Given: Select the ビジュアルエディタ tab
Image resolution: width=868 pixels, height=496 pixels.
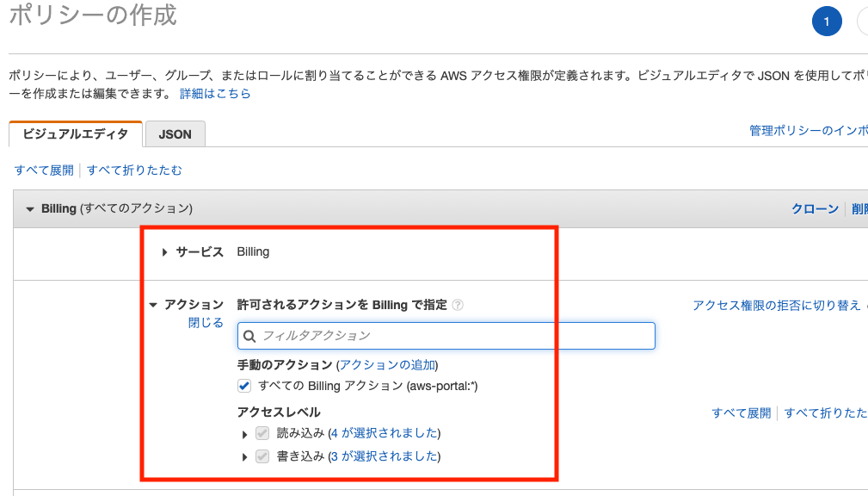Looking at the screenshot, I should (76, 133).
